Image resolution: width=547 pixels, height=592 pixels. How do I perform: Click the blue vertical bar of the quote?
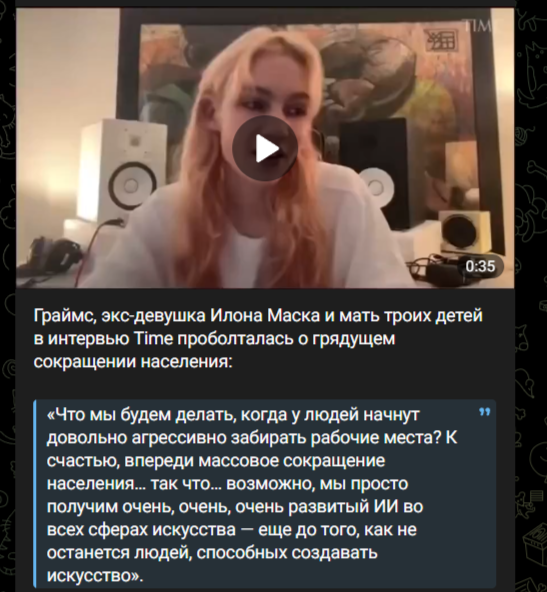[35, 493]
